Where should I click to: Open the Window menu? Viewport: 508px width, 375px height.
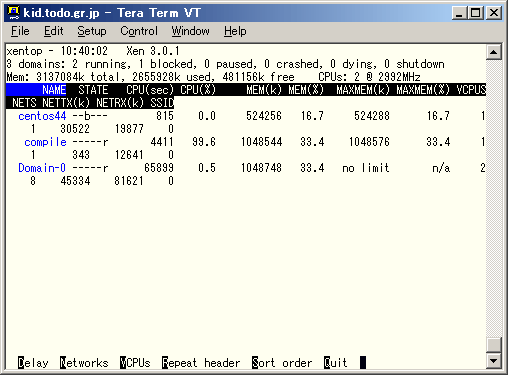[190, 31]
